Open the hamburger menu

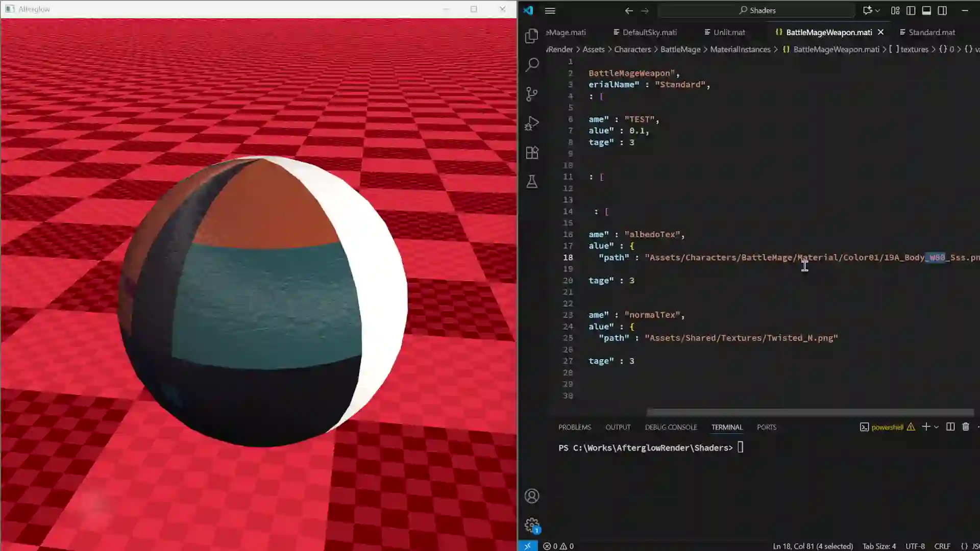coord(550,10)
